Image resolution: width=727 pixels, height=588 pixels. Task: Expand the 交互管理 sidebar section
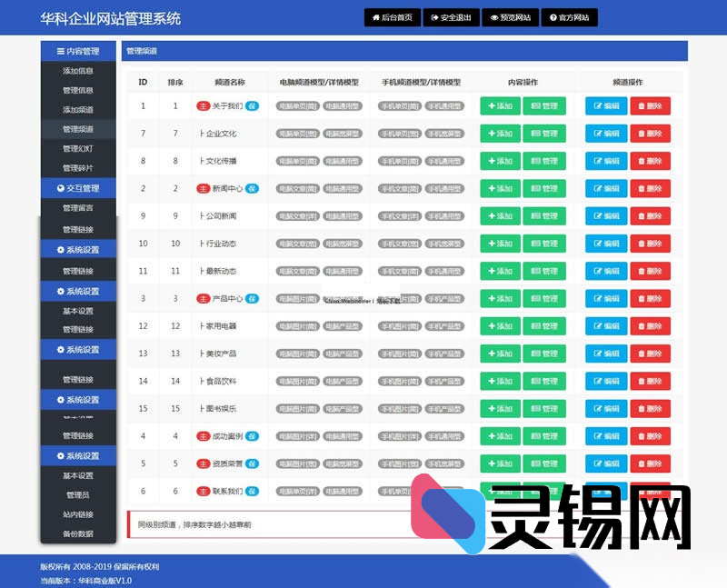(x=78, y=188)
